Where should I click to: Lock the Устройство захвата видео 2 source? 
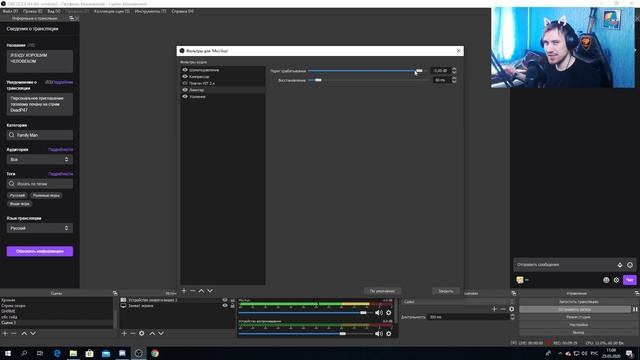pyautogui.click(x=233, y=300)
